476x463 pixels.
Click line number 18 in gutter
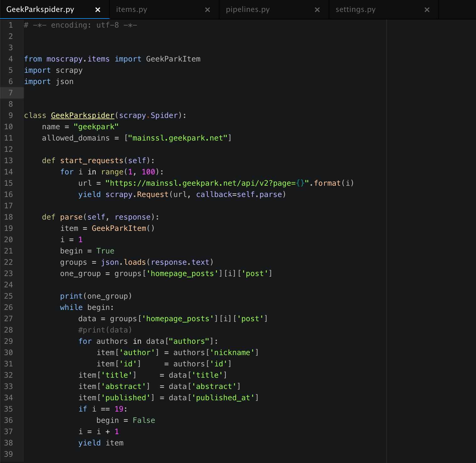pyautogui.click(x=8, y=217)
